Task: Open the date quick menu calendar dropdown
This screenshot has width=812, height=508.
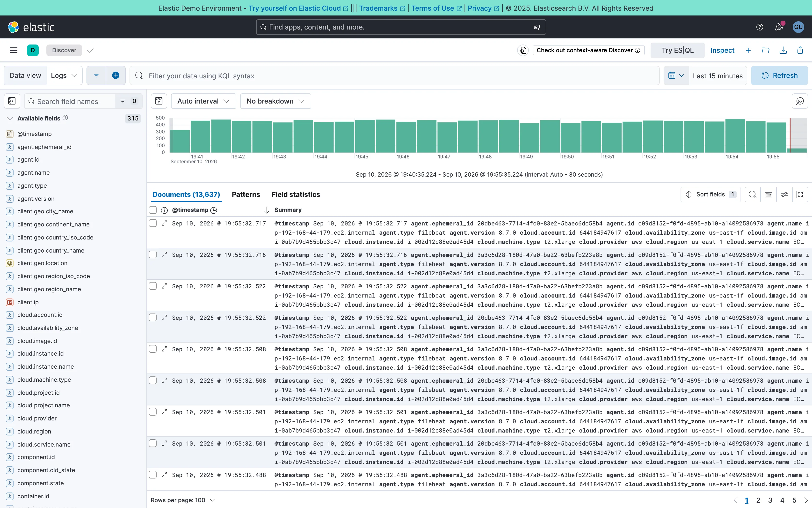Action: 676,75
